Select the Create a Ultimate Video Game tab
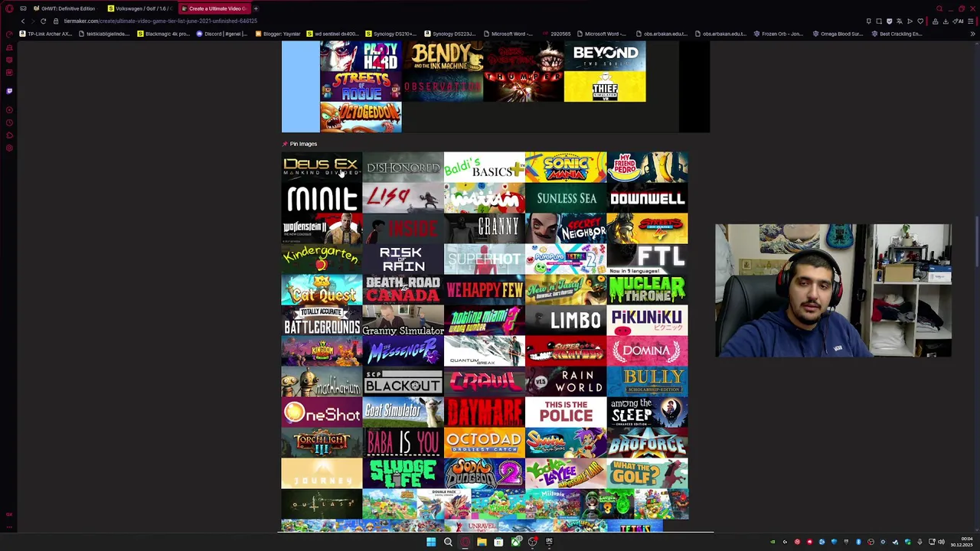The image size is (980, 551). point(214,8)
